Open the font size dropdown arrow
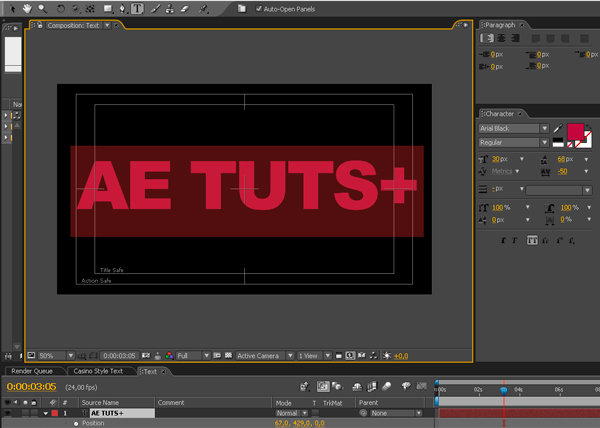 point(521,159)
